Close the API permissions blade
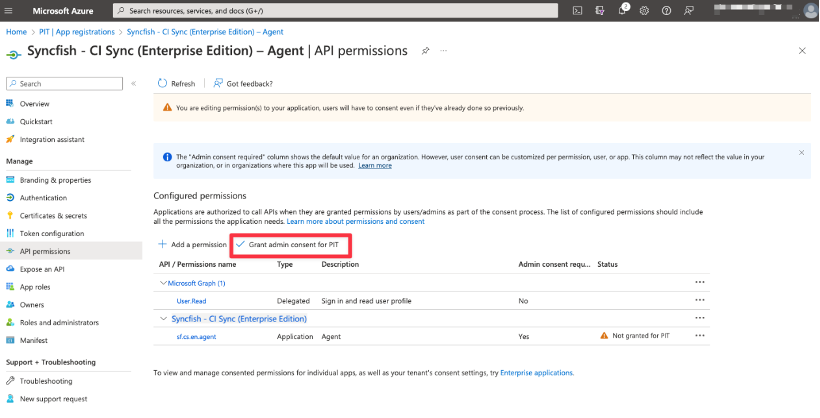 coord(802,51)
